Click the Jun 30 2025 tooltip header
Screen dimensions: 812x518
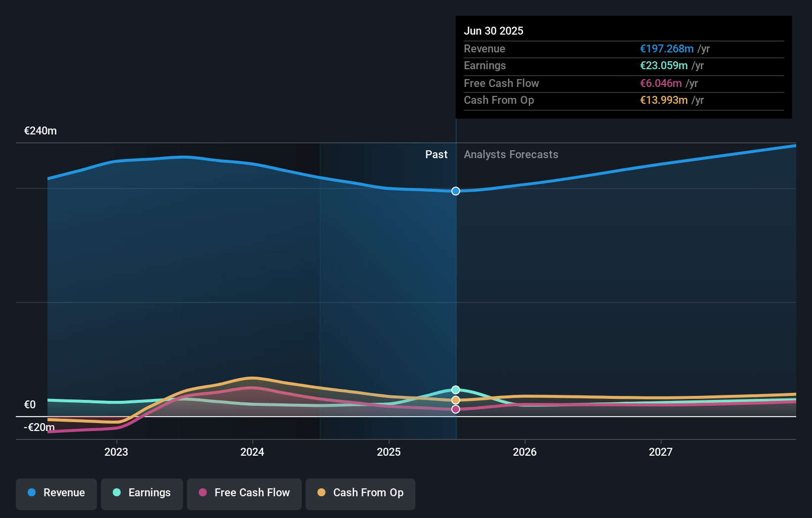(x=494, y=31)
